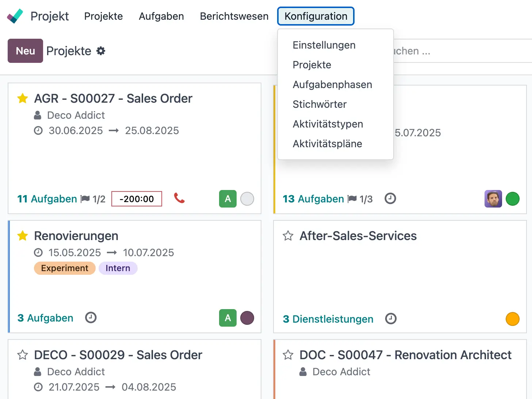Viewport: 532px width, 399px height.
Task: Toggle the favorite star on AGR - S00027
Action: (x=22, y=98)
